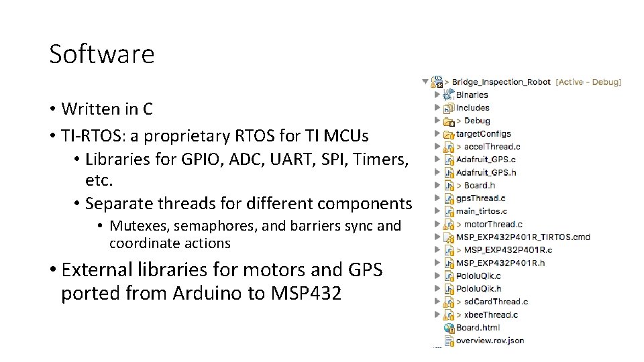The image size is (644, 362).
Task: Click the Bridge_Inspection_Robot project icon
Action: click(x=437, y=82)
